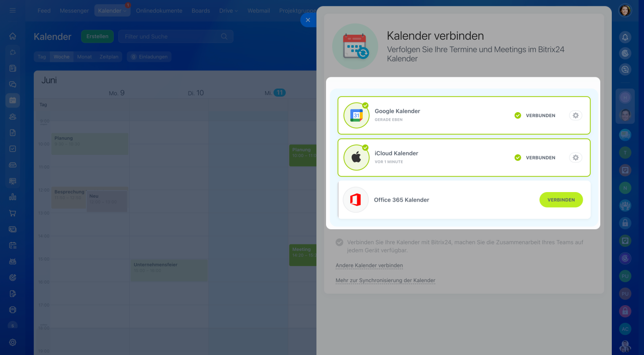Click search magnifier in Filter und Suche
This screenshot has width=644, height=355.
tap(224, 37)
